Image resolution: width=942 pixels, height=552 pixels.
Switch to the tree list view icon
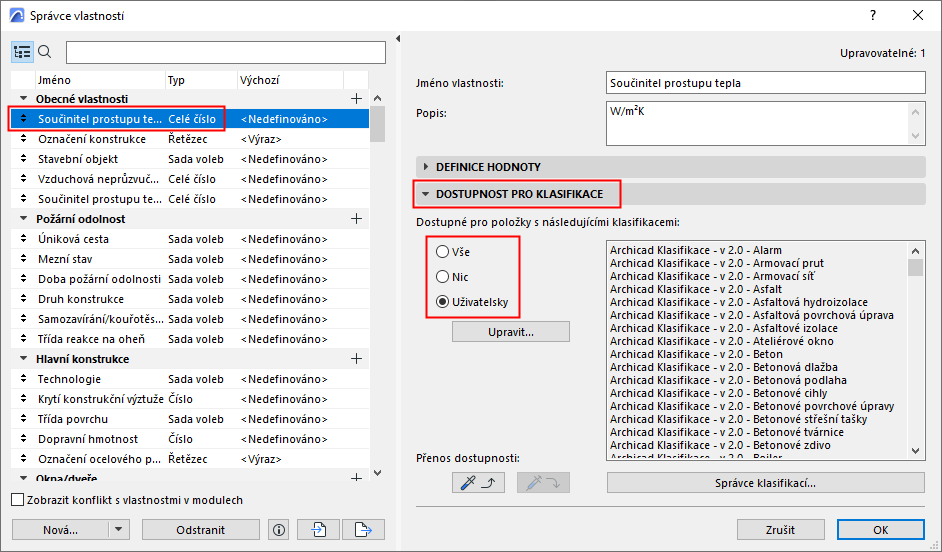click(x=22, y=52)
